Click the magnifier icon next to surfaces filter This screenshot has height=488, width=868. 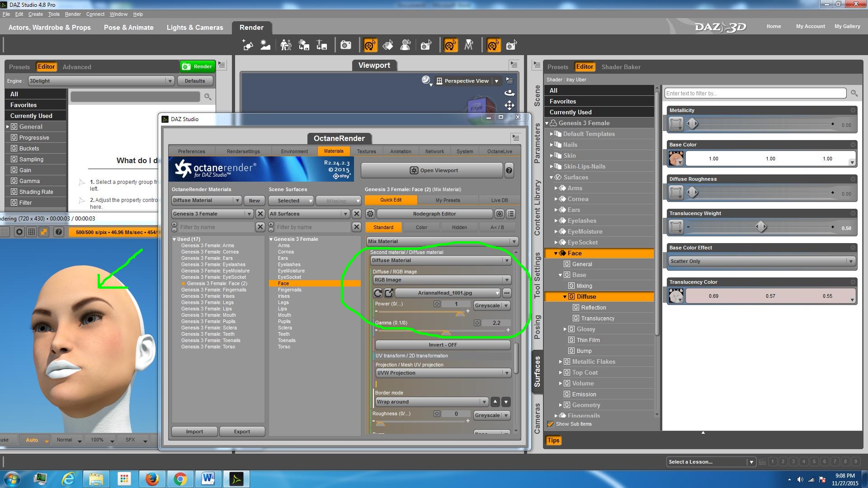854,93
